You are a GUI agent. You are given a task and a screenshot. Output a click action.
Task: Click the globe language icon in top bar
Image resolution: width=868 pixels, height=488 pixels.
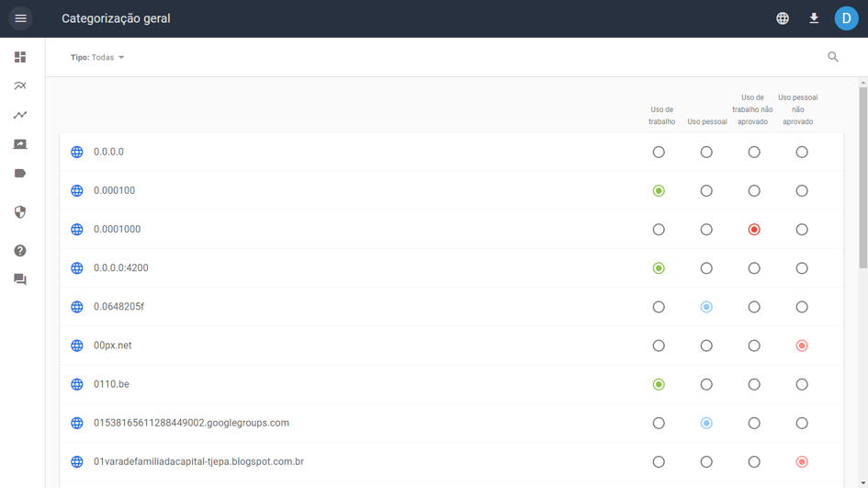click(783, 18)
